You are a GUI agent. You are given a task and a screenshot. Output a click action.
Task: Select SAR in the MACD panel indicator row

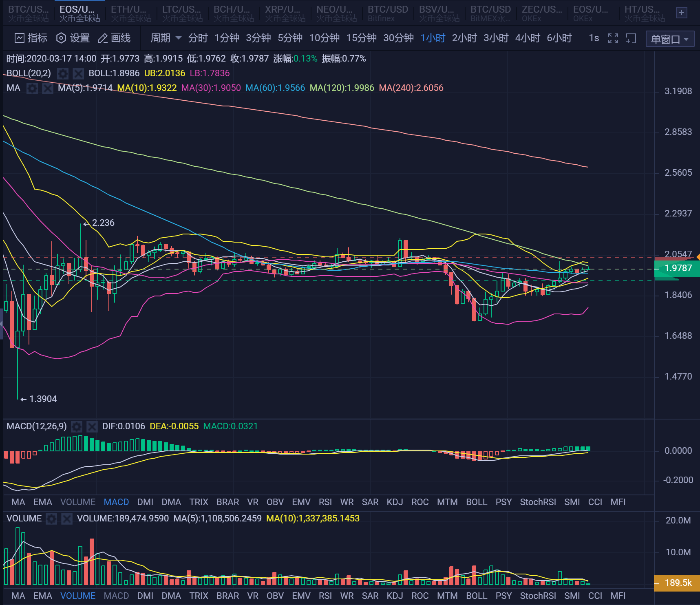[x=370, y=502]
